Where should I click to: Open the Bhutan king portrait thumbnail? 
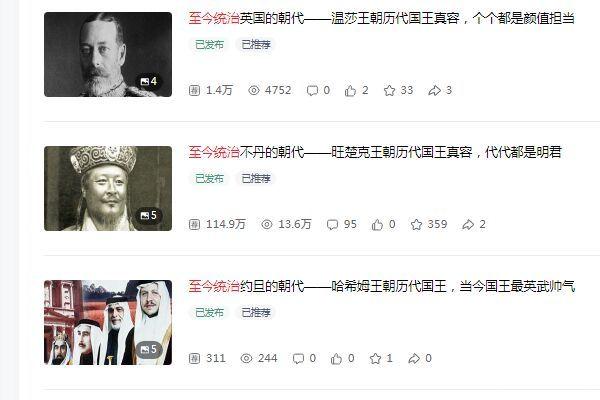pyautogui.click(x=108, y=188)
